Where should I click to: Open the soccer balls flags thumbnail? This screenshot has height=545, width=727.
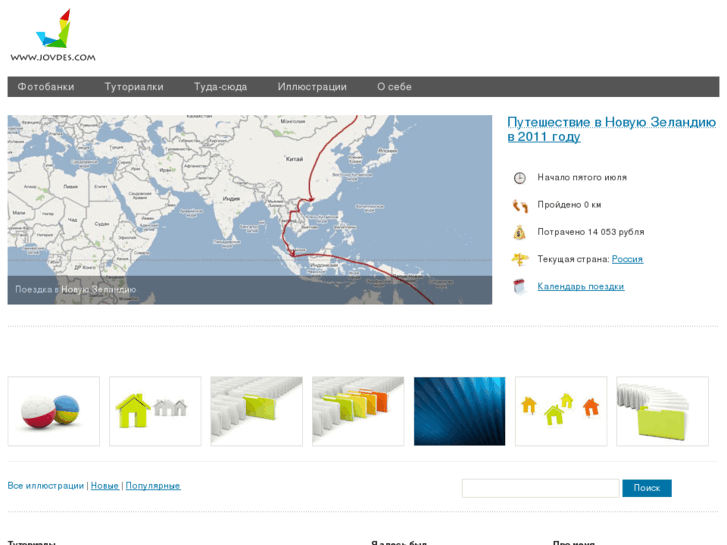(x=54, y=411)
